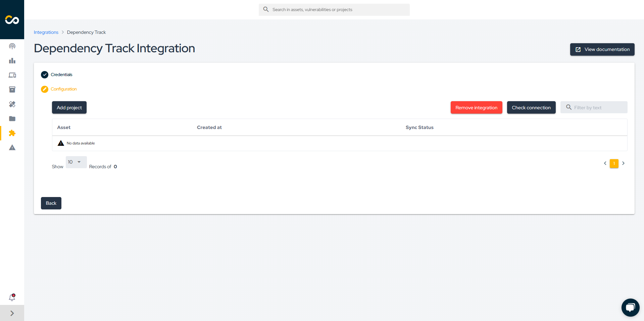Click Check connection button
The height and width of the screenshot is (321, 644).
531,108
